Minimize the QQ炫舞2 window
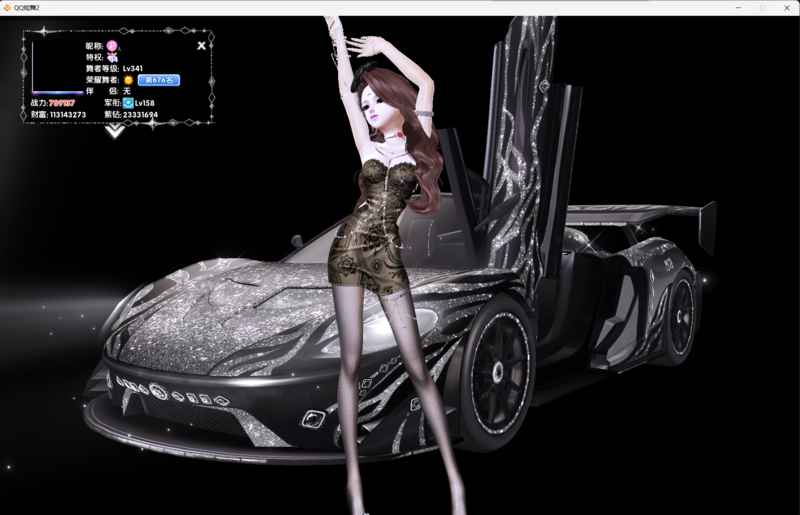Screen dimensions: 800x515 (x=738, y=8)
